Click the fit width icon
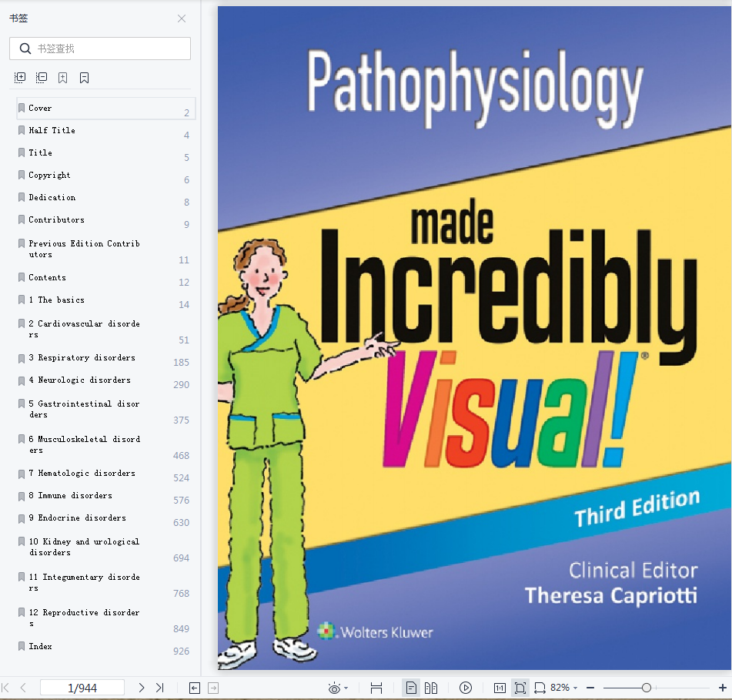The image size is (732, 700). coord(540,688)
